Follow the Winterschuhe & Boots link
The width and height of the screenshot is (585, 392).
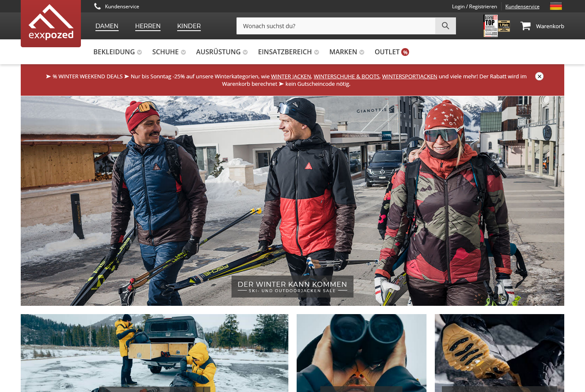[346, 77]
